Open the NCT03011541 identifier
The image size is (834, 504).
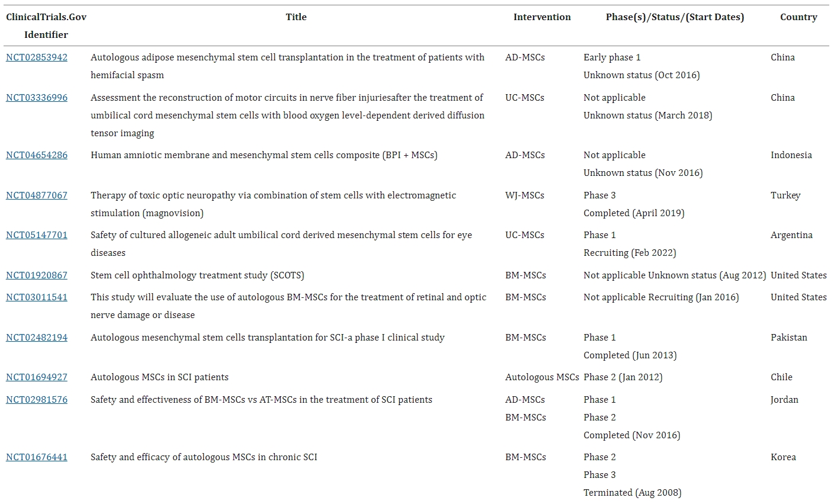[x=37, y=297]
